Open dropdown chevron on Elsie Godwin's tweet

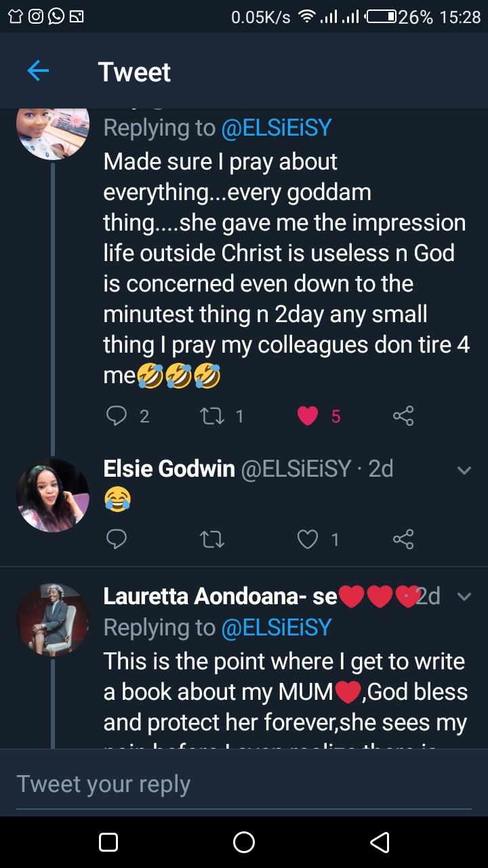coord(464,469)
